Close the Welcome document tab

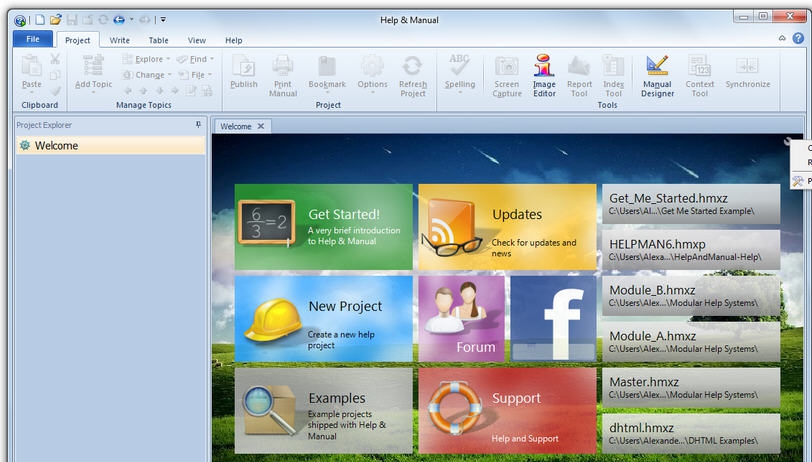coord(261,126)
